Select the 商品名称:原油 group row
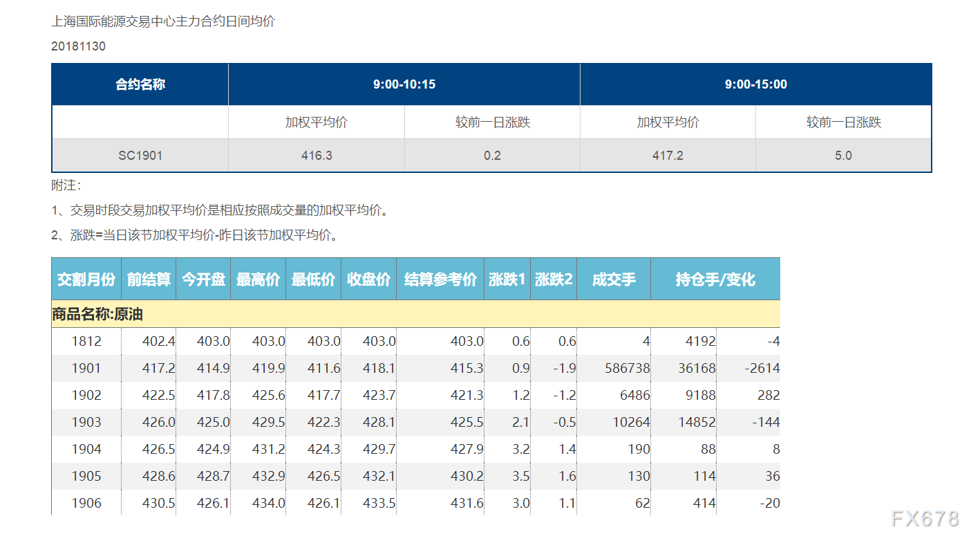 (x=97, y=314)
